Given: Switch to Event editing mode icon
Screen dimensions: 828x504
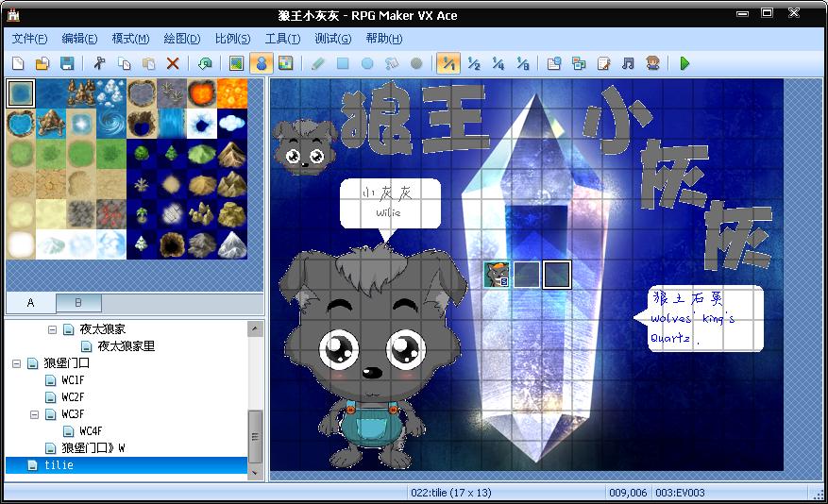Looking at the screenshot, I should [262, 63].
